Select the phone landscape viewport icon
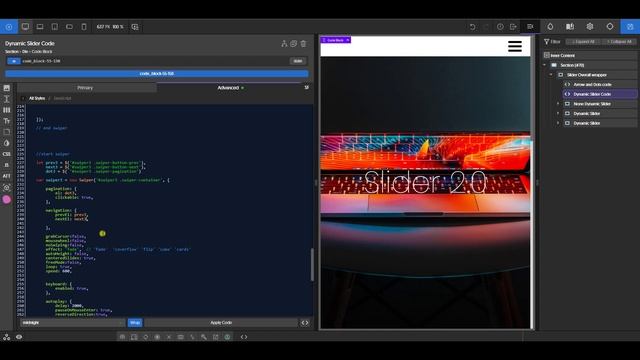Viewport: 640px width, 360px height. [69, 27]
